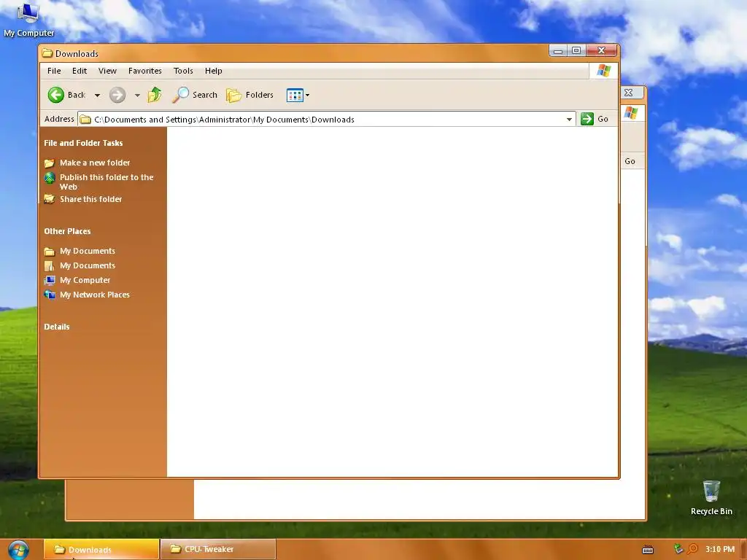Image resolution: width=747 pixels, height=560 pixels.
Task: Switch to Downloads taskbar button
Action: [x=101, y=550]
